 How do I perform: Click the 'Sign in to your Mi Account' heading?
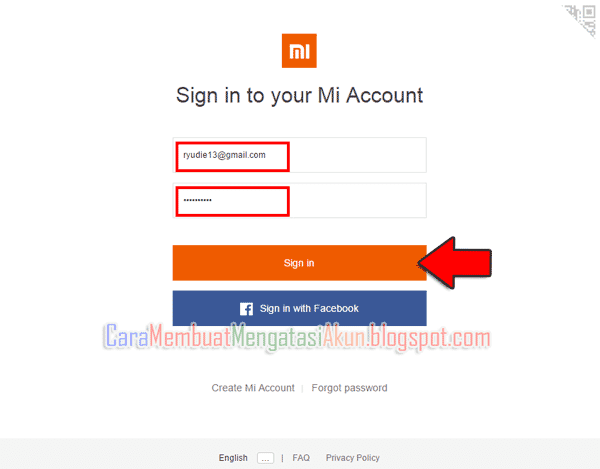(x=300, y=95)
